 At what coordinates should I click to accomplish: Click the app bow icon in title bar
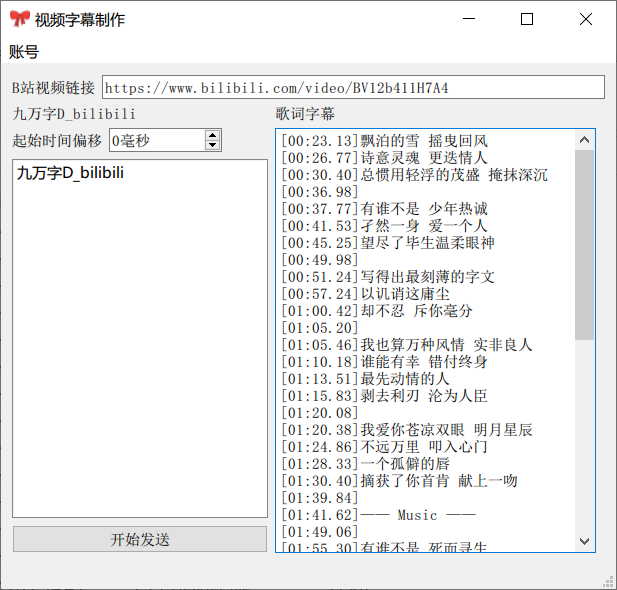tap(19, 19)
